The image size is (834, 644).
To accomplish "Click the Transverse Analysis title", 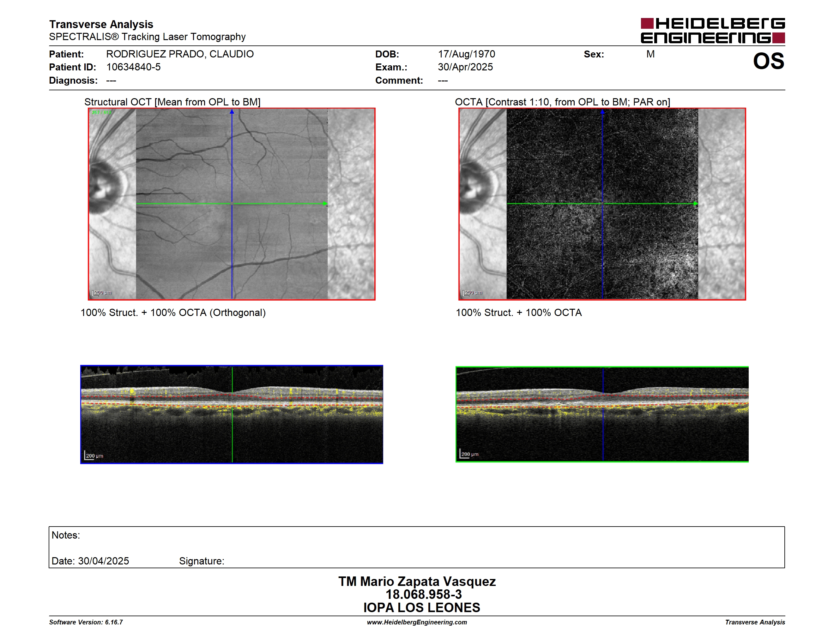I will 101,24.
